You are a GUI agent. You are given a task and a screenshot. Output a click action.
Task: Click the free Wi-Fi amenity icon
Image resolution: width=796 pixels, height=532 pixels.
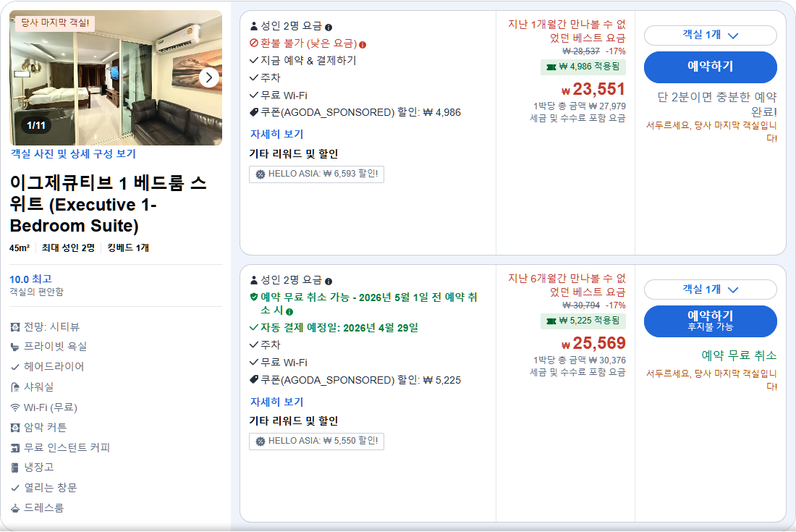click(x=15, y=408)
